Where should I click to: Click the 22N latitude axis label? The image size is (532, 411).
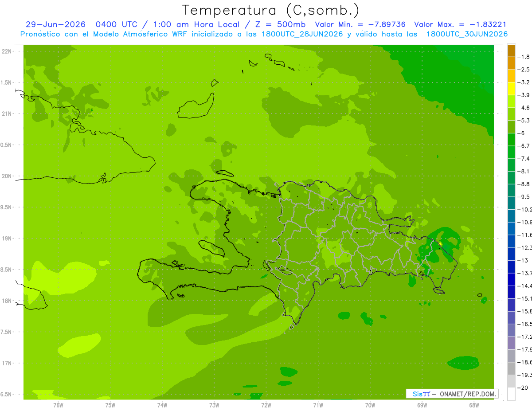pos(7,51)
